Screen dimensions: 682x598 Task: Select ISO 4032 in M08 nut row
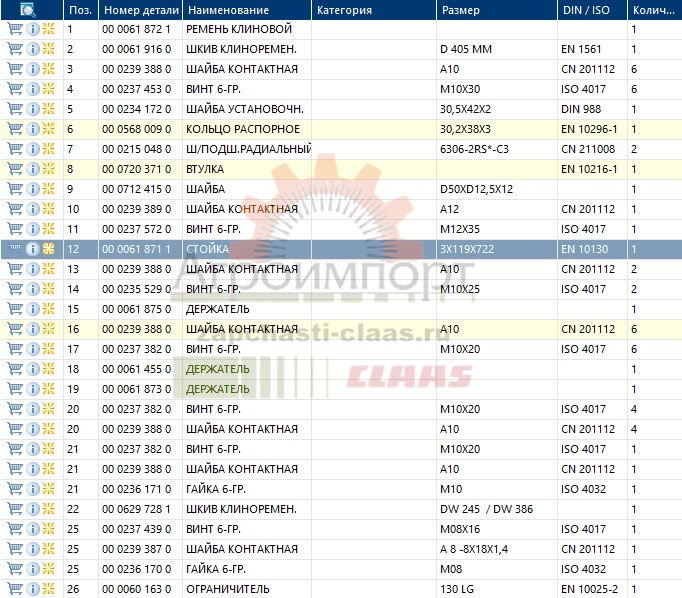[583, 569]
